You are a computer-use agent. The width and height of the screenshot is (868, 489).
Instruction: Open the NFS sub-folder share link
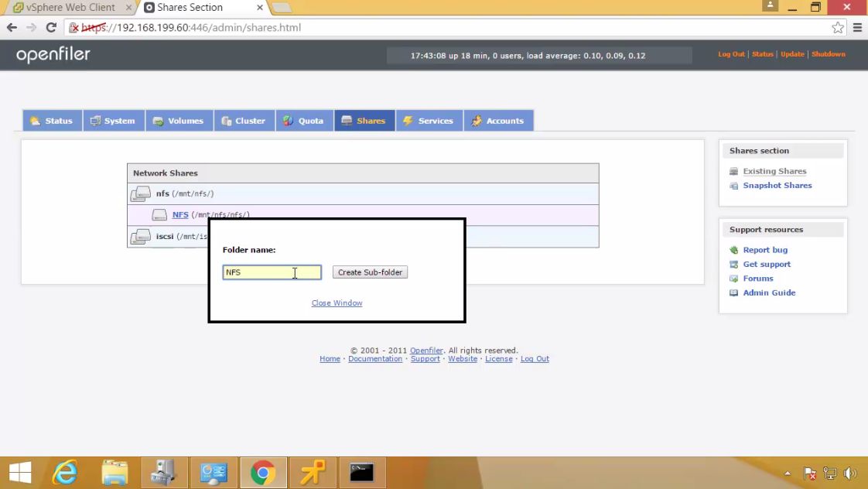pyautogui.click(x=180, y=214)
